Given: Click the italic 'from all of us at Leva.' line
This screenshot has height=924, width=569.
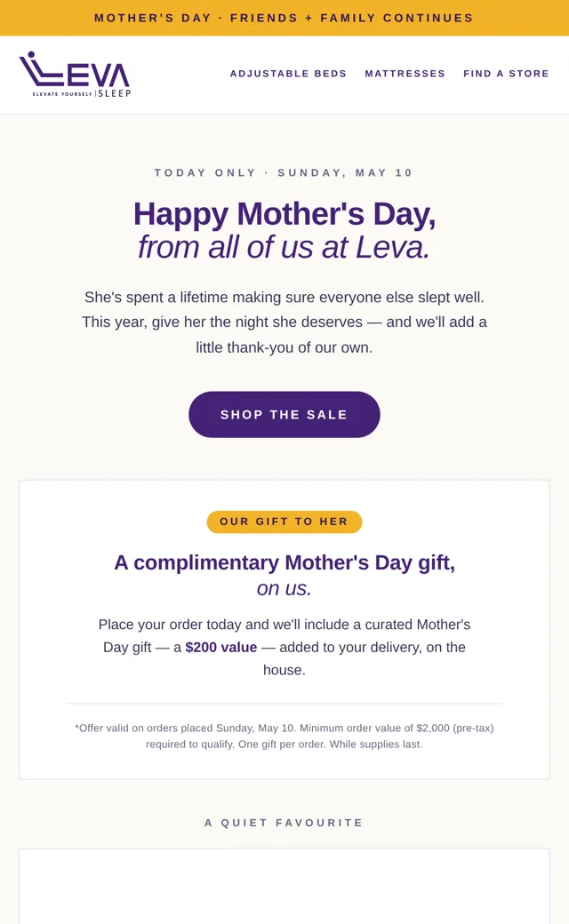Looking at the screenshot, I should click(284, 248).
